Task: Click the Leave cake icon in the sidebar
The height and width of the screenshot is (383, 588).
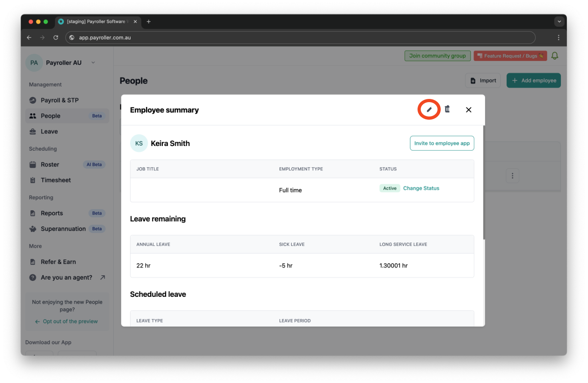Action: 33,131
